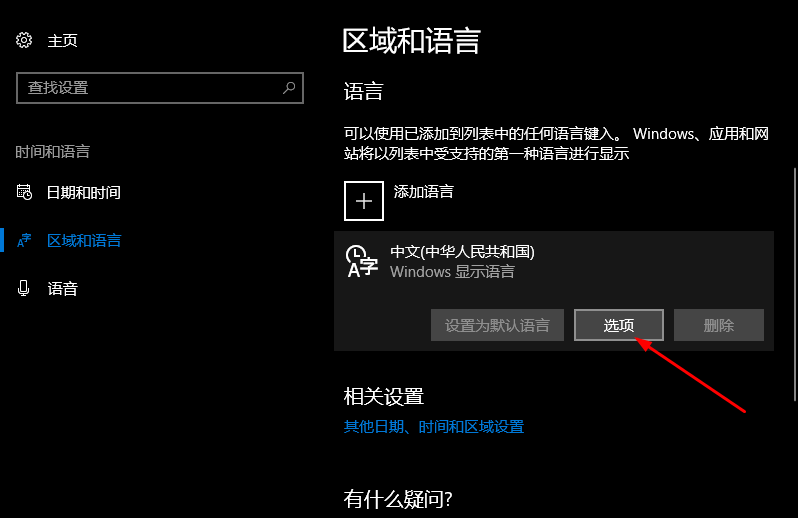798x518 pixels.
Task: Select 区域和语言 in sidebar
Action: (x=84, y=240)
